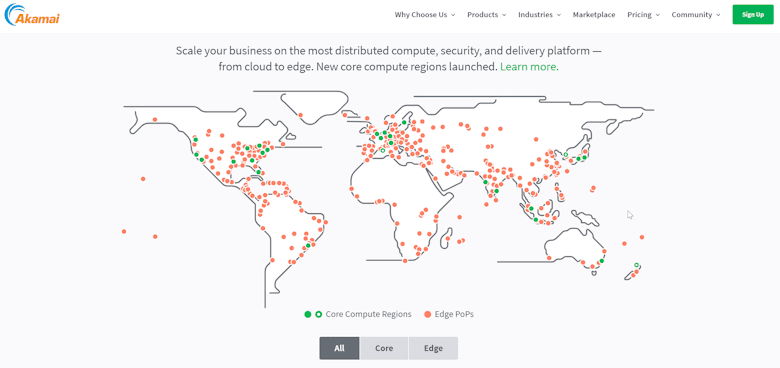Open the Industries dropdown menu
The image size is (780, 368).
[x=539, y=14]
